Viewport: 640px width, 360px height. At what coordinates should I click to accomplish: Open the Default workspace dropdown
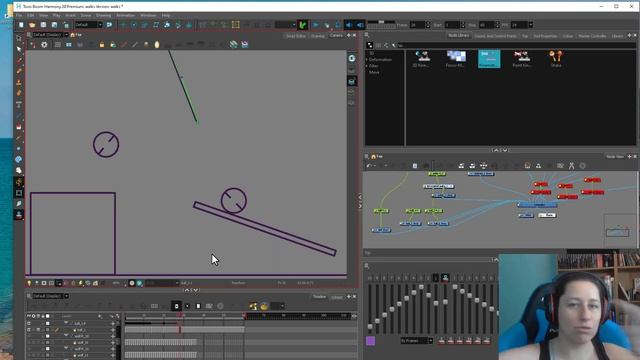click(x=100, y=25)
